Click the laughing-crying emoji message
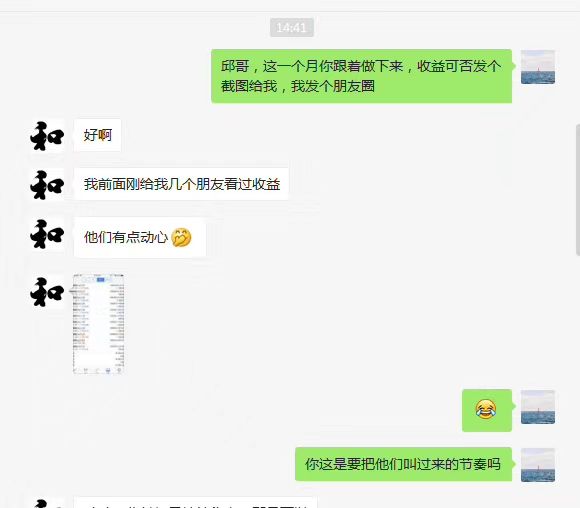 point(487,410)
